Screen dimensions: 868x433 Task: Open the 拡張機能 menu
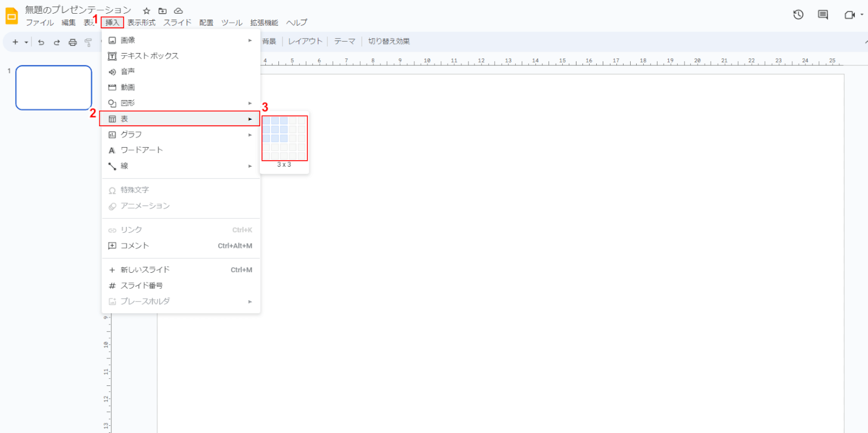pos(264,23)
